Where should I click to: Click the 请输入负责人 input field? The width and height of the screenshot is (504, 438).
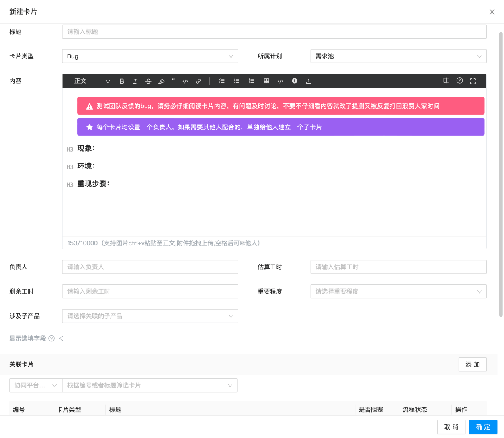tap(150, 267)
